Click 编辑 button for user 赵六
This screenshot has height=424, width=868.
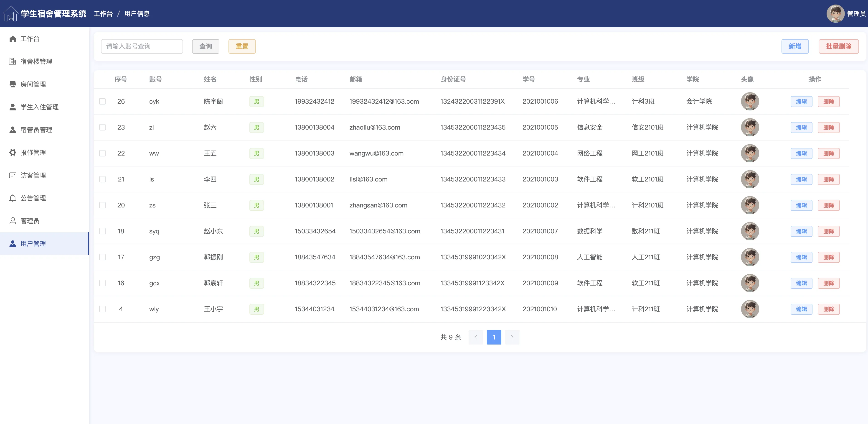pos(801,127)
